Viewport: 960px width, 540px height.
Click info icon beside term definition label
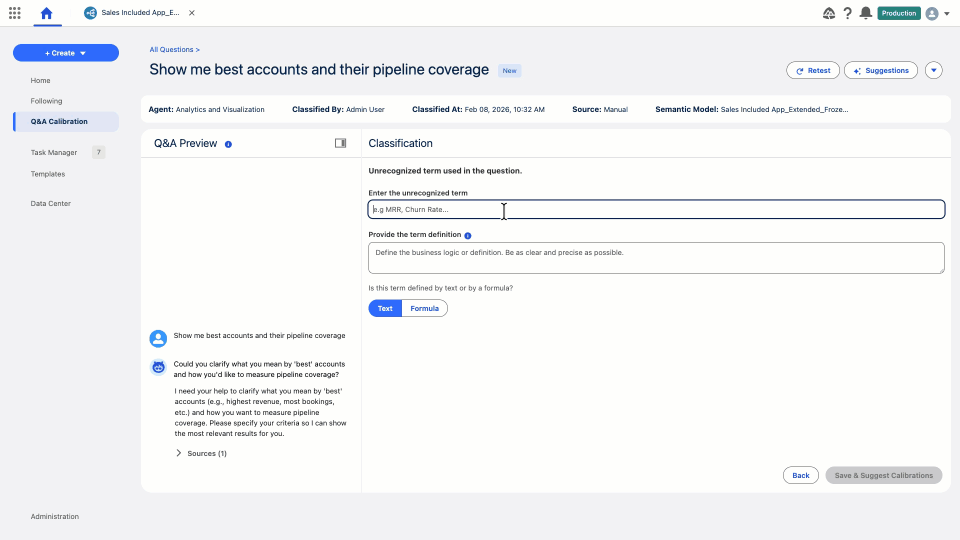[468, 235]
